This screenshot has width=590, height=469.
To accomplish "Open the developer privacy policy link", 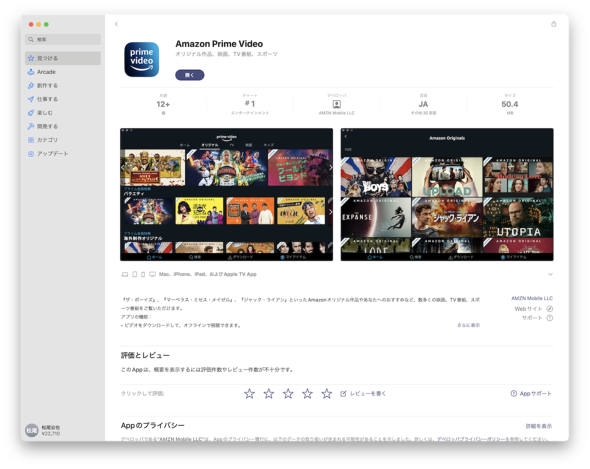I will [471, 439].
